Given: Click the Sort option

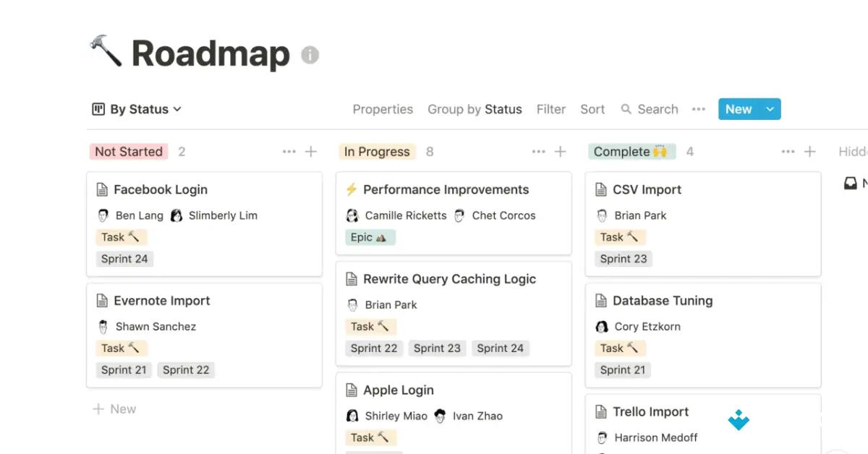Looking at the screenshot, I should tap(592, 109).
